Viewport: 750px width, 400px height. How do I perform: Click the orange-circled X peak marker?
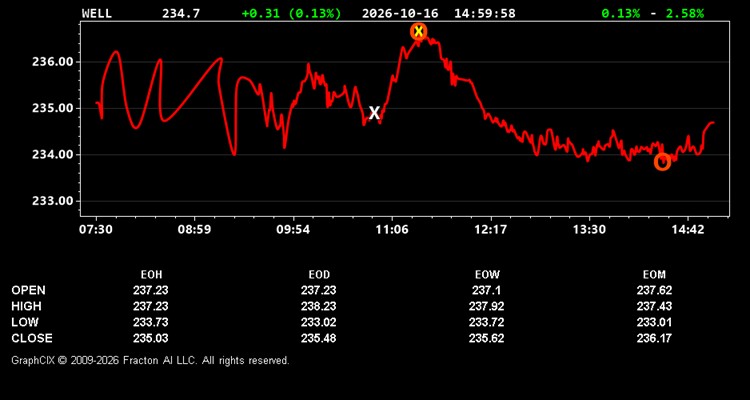point(419,32)
